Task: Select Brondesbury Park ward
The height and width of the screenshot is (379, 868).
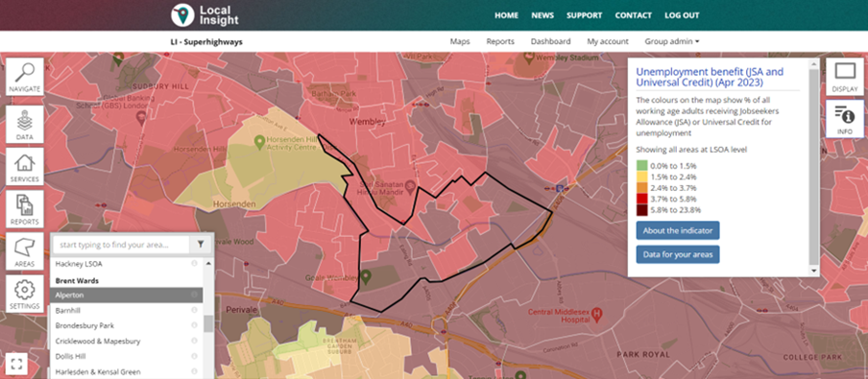Action: (126, 325)
